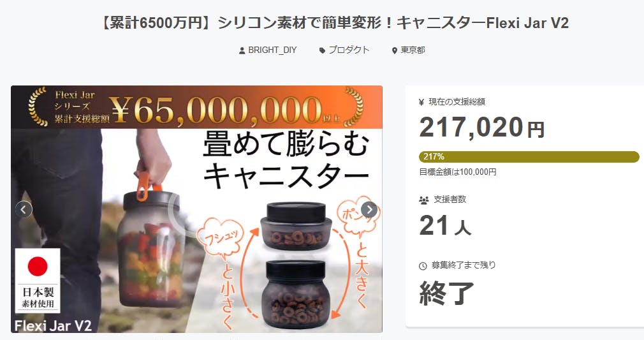Click the 217,020円 total amount
This screenshot has height=340, width=644.
coord(482,128)
